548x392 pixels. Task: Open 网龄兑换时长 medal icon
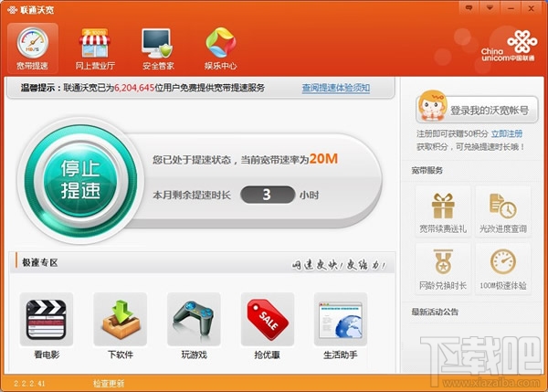443,269
